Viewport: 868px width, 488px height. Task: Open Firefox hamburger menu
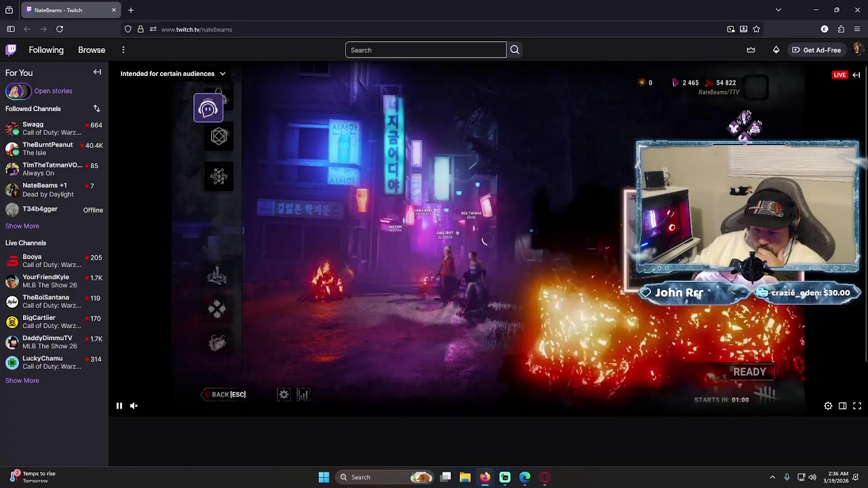click(x=857, y=29)
